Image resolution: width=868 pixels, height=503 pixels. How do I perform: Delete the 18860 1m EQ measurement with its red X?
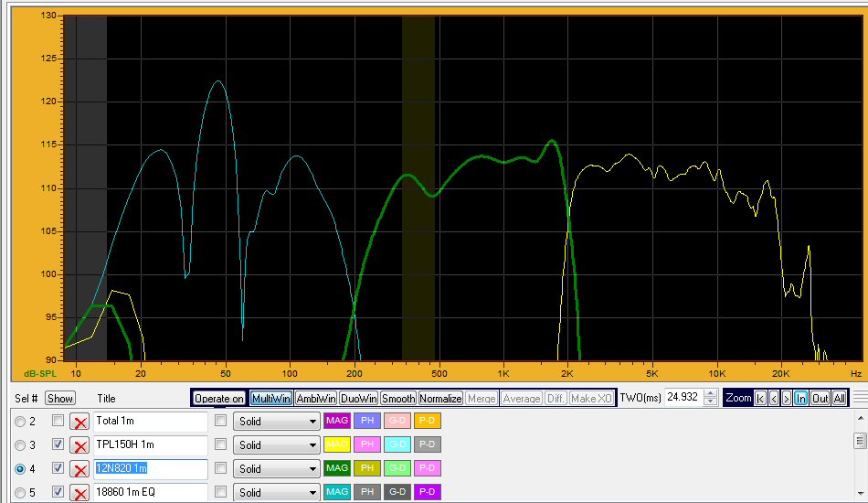[79, 492]
